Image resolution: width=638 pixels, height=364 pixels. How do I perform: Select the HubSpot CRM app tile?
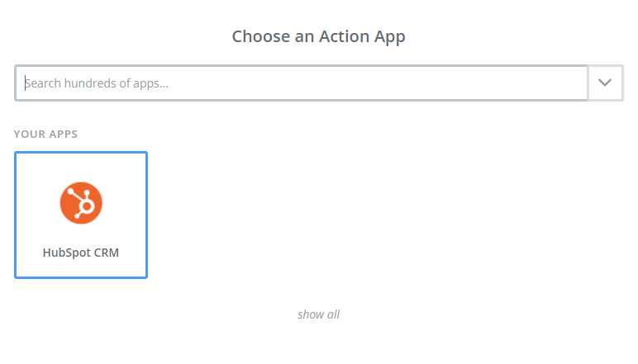pyautogui.click(x=81, y=215)
